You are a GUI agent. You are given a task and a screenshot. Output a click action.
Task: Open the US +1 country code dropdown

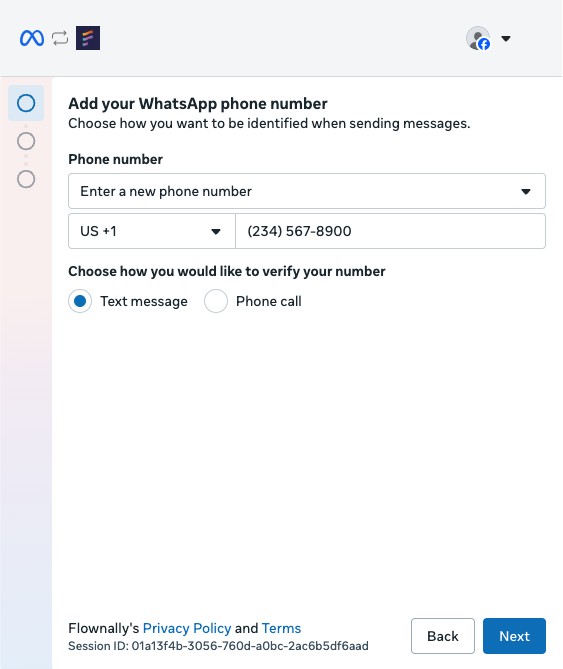point(152,231)
